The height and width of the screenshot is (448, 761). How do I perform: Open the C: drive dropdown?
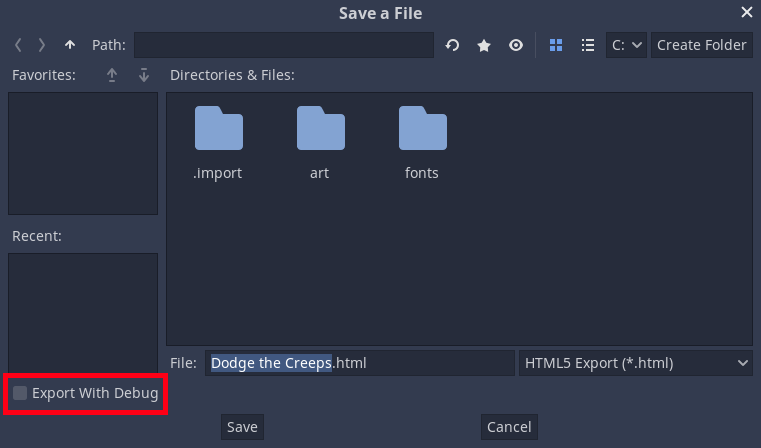(626, 45)
